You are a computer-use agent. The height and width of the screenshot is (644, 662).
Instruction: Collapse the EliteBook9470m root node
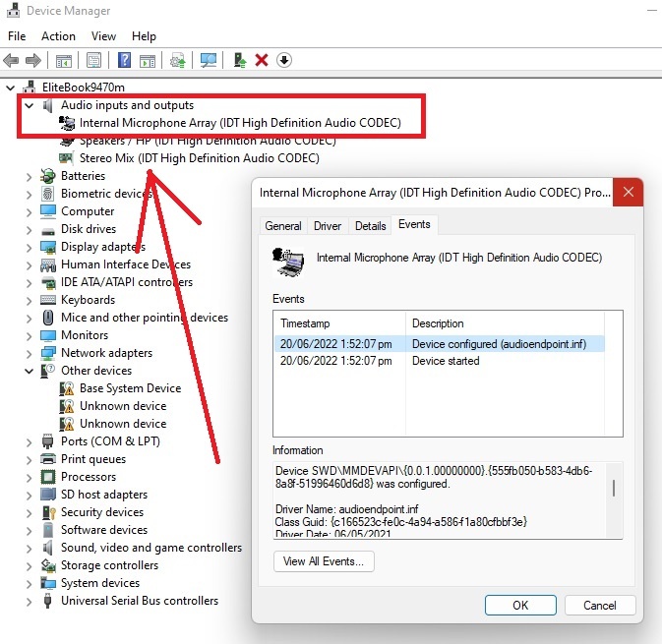tap(10, 88)
